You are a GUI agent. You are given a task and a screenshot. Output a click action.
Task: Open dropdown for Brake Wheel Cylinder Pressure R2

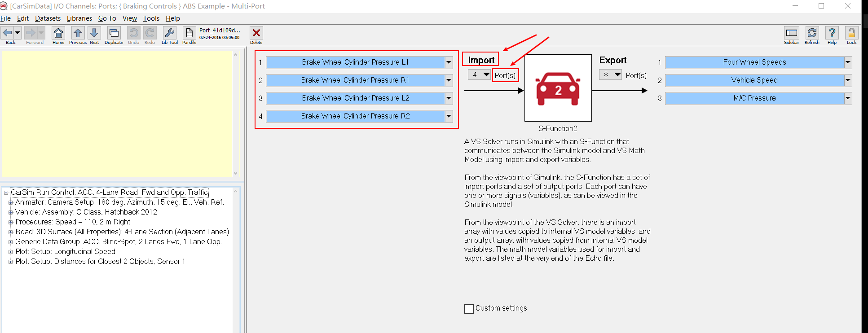(x=449, y=116)
